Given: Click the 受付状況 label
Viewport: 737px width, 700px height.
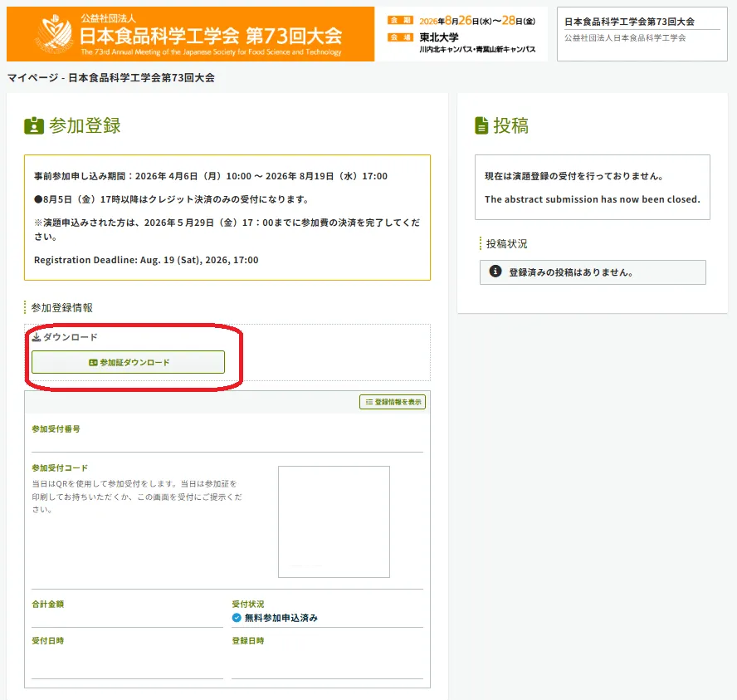Looking at the screenshot, I should pyautogui.click(x=248, y=605).
